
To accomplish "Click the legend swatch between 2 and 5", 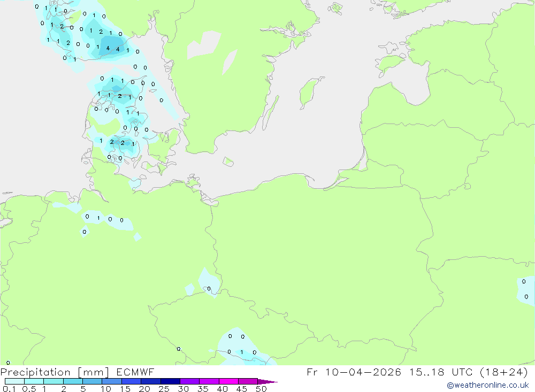I will tap(73, 381).
